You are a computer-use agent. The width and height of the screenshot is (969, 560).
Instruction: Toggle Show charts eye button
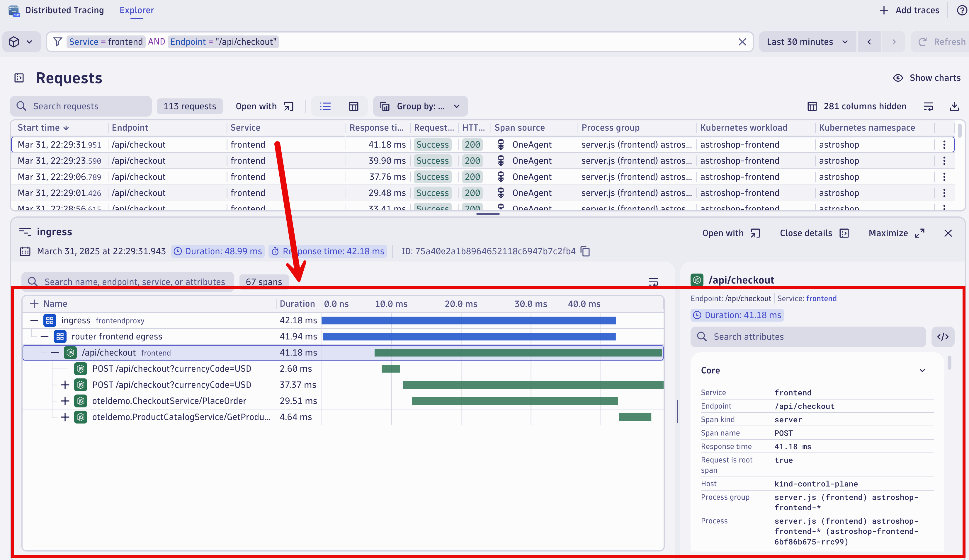pyautogui.click(x=926, y=78)
